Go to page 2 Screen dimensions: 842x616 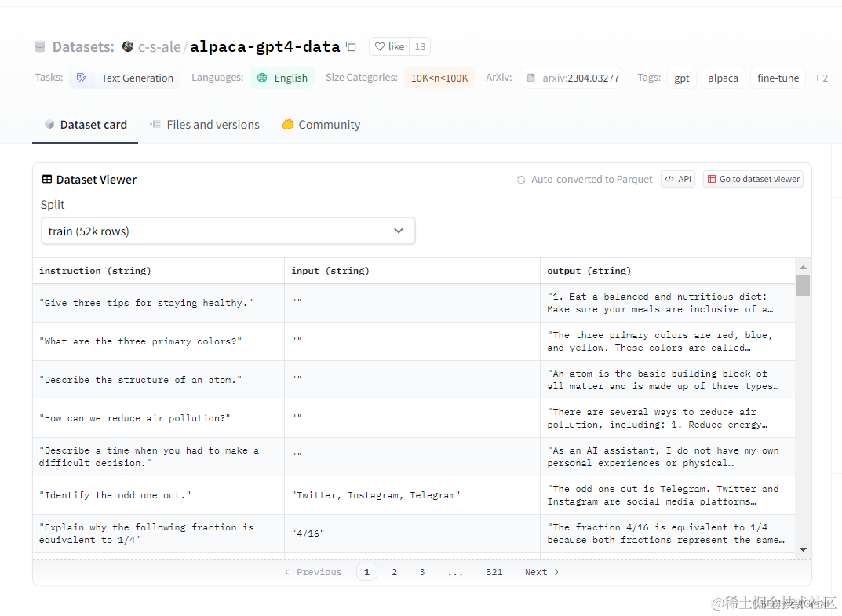pos(394,572)
